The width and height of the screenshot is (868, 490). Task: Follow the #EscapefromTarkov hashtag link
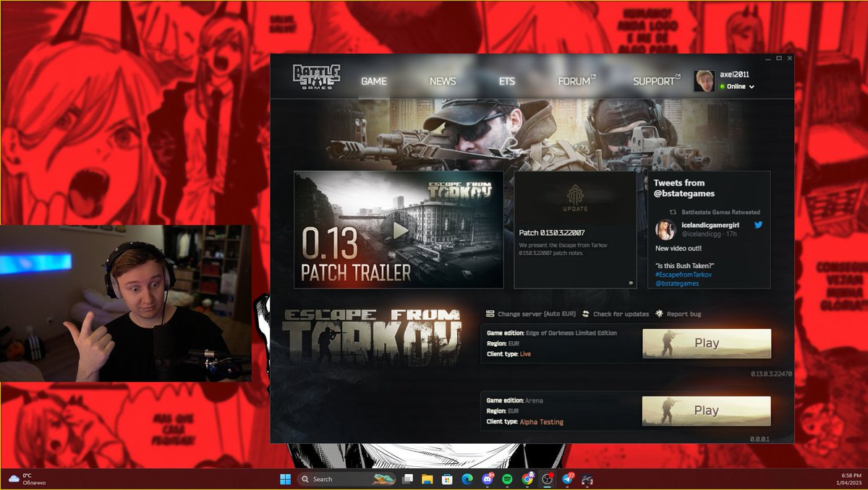(x=684, y=275)
